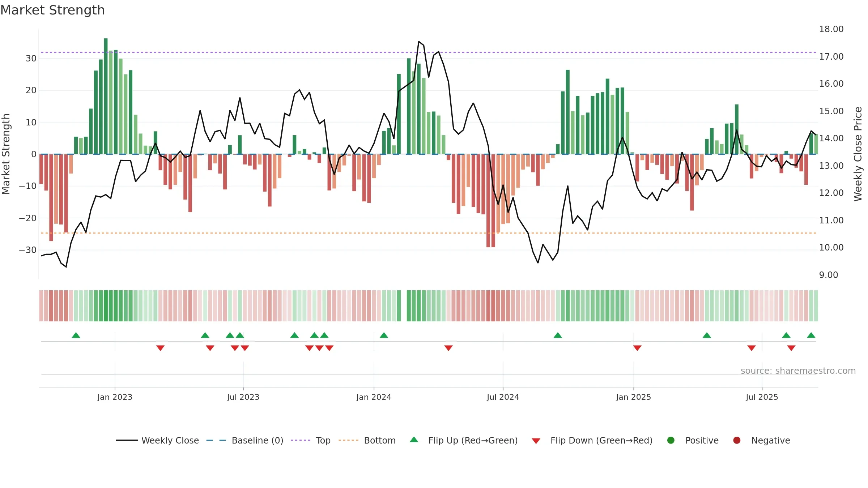Click the Jan 2023 x-axis label
The width and height of the screenshot is (868, 488).
115,397
